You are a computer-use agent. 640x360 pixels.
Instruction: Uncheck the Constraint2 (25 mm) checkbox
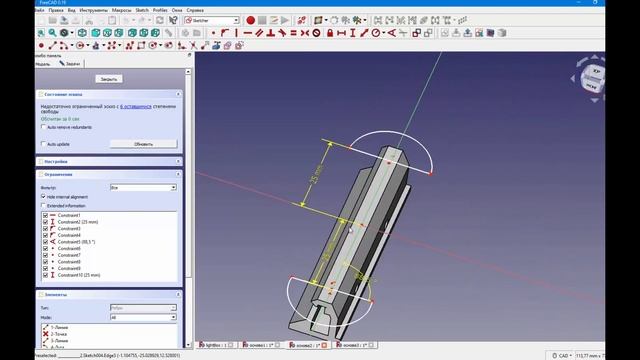pyautogui.click(x=45, y=222)
